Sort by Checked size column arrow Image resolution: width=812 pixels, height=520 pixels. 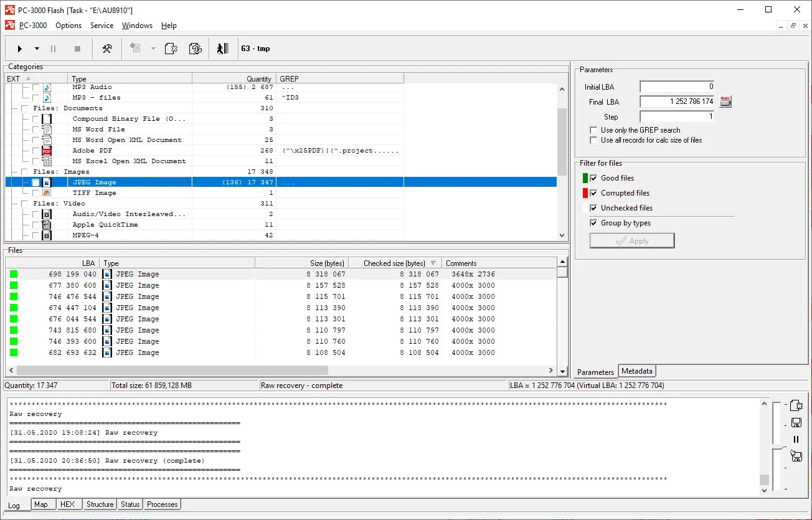pyautogui.click(x=433, y=263)
